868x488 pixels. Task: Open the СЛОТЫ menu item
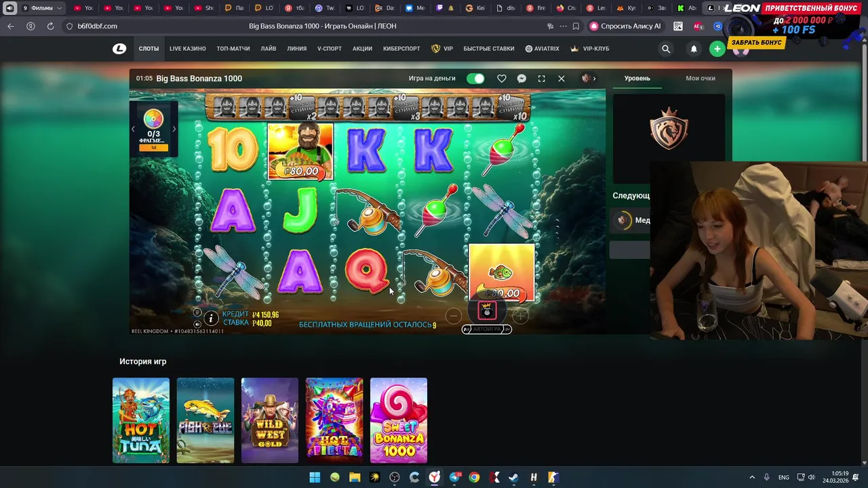pyautogui.click(x=149, y=49)
